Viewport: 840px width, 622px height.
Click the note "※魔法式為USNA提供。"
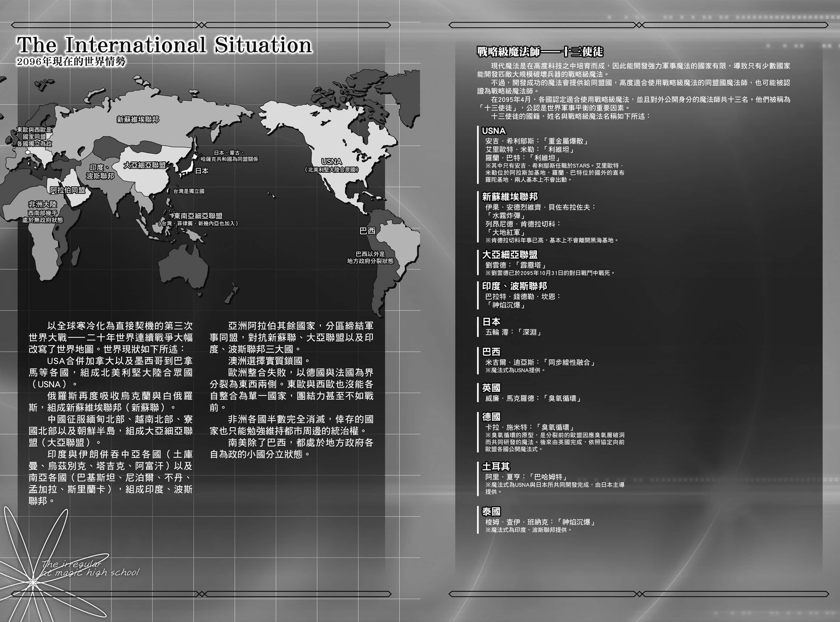(515, 370)
